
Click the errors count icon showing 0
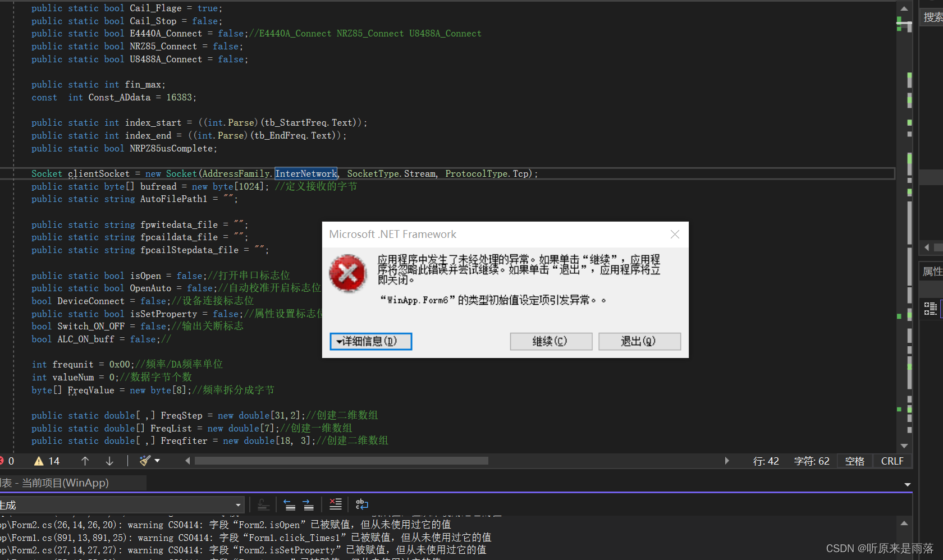tap(7, 461)
